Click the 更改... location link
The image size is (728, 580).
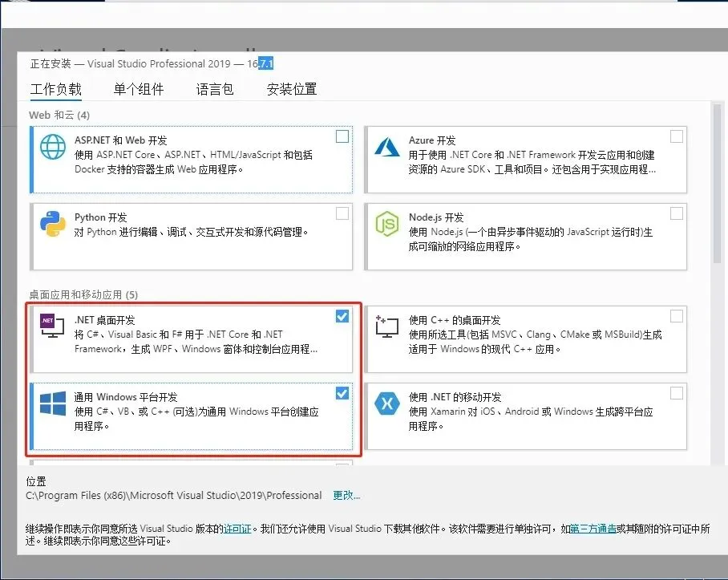346,496
